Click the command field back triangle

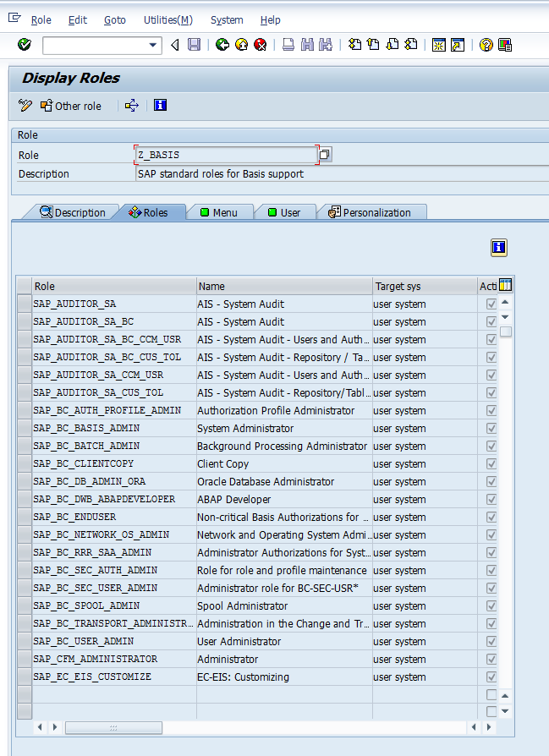(174, 45)
